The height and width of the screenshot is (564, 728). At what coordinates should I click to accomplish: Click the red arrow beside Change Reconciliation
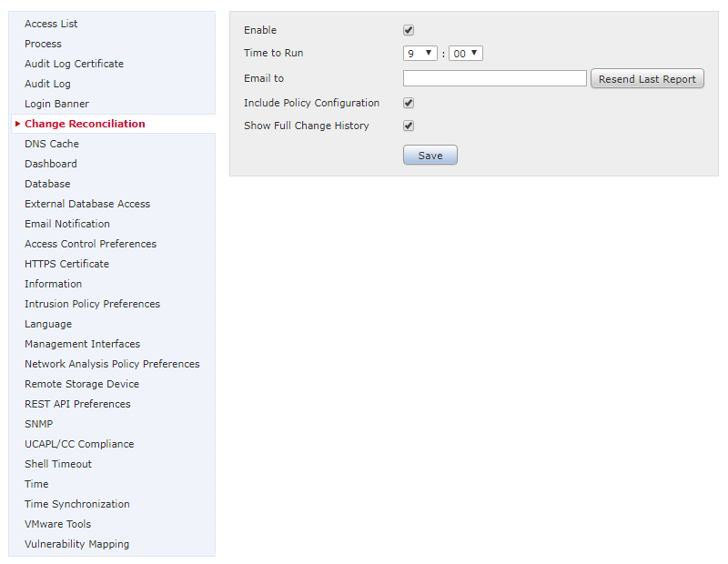pyautogui.click(x=17, y=124)
